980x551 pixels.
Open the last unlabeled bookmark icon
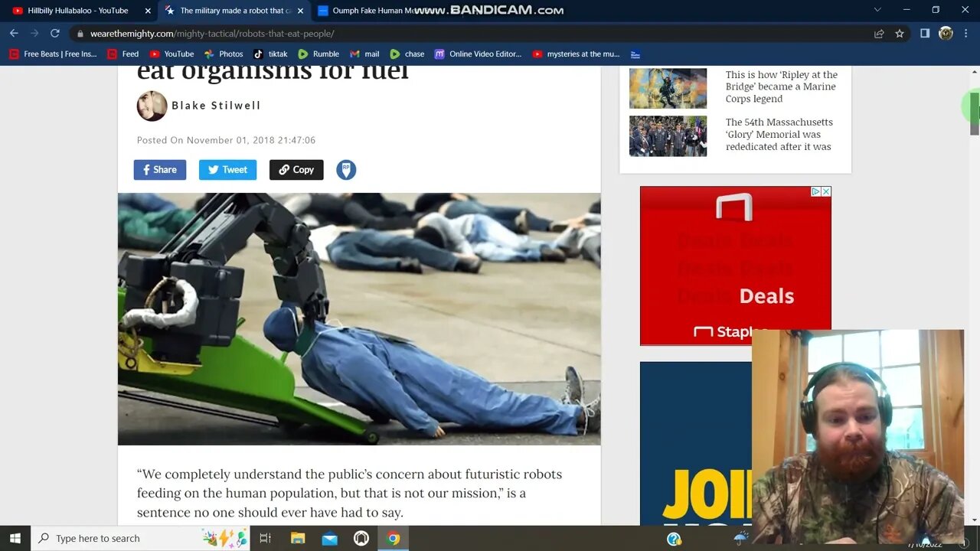[x=635, y=54]
